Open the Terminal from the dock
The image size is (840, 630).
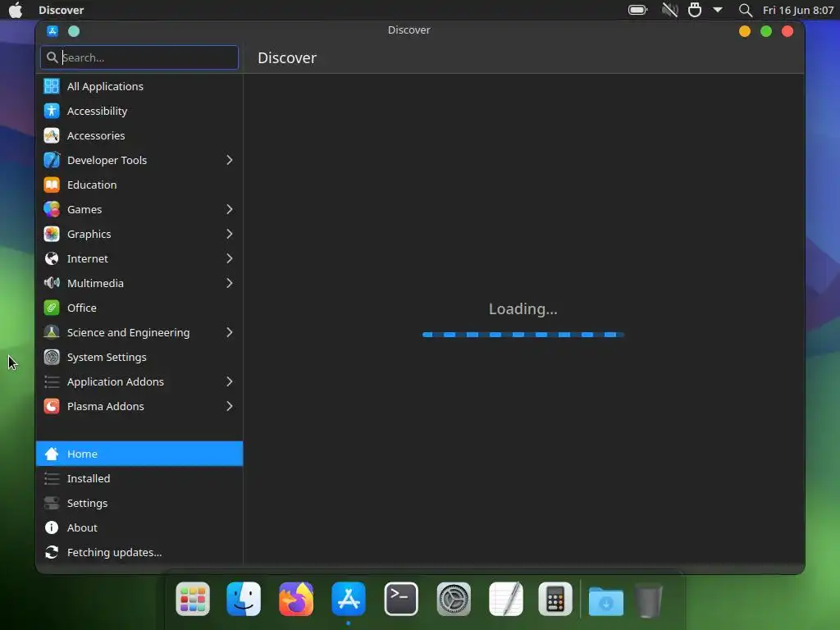point(401,599)
